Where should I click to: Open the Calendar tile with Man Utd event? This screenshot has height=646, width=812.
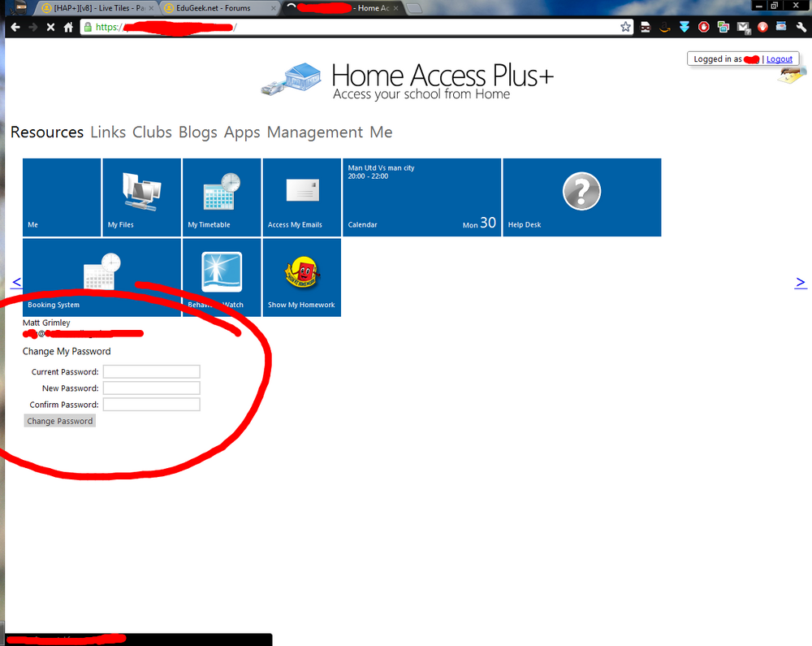coord(422,197)
